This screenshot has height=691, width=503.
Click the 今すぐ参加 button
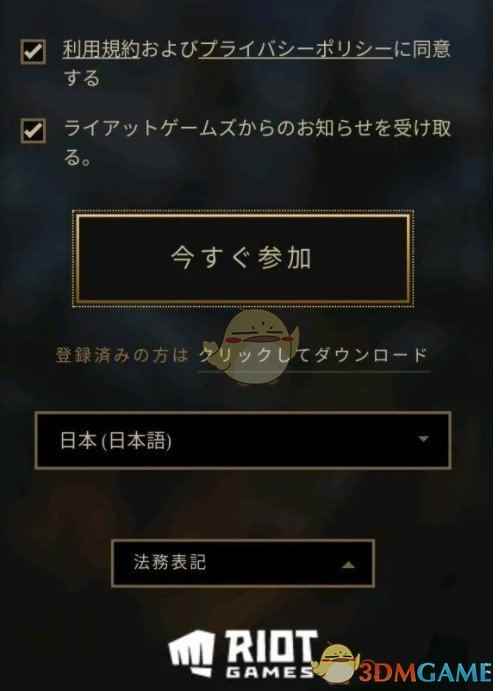tap(243, 258)
